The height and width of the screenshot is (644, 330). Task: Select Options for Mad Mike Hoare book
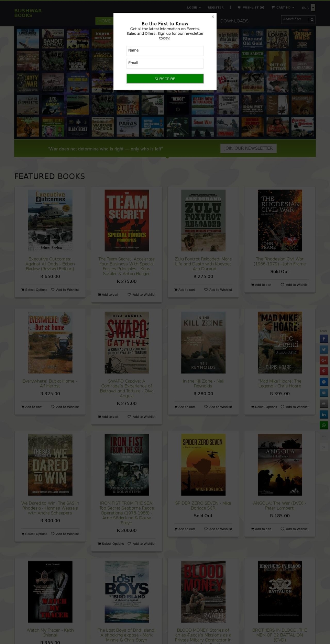coord(264,407)
